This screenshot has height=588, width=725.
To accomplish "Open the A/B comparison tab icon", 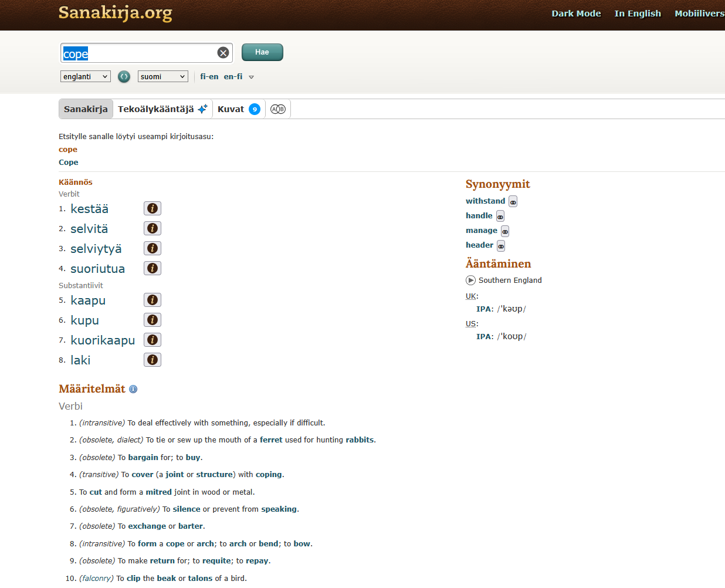I will [x=278, y=109].
